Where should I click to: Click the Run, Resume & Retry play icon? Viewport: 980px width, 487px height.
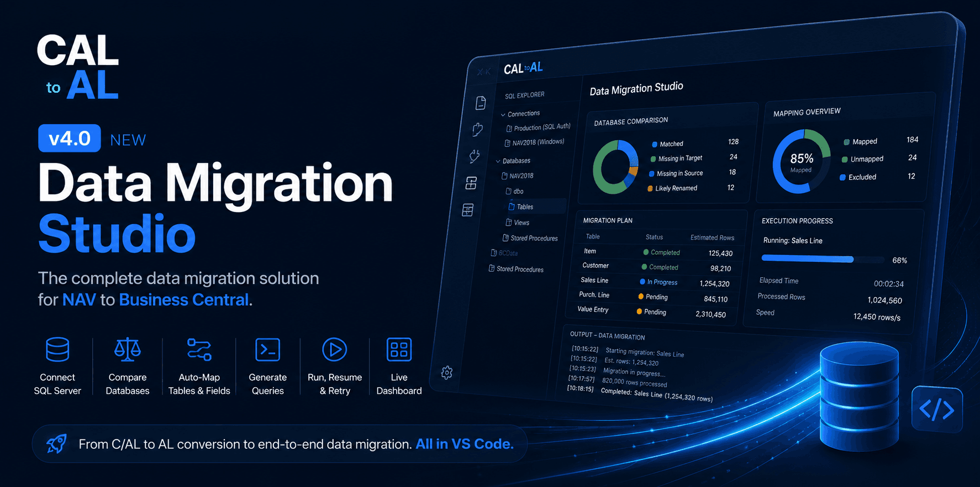335,350
